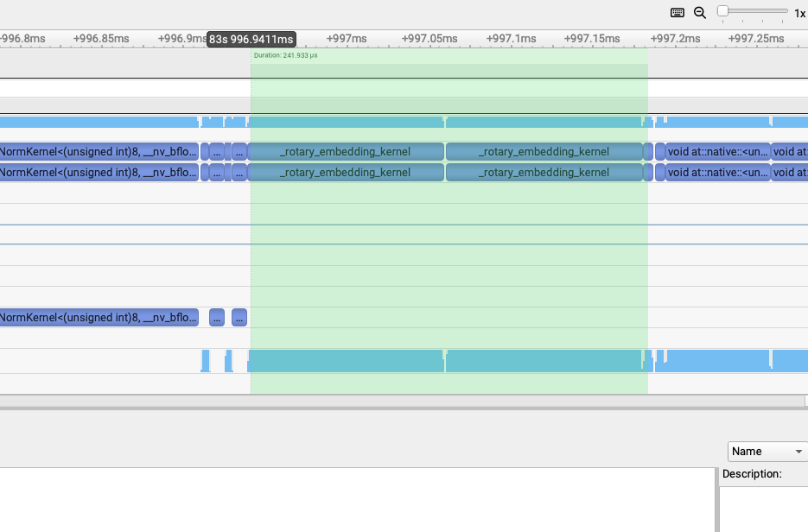This screenshot has width=808, height=532.
Task: Select second _rotary_embedding_kernel in the top row
Action: pos(544,151)
